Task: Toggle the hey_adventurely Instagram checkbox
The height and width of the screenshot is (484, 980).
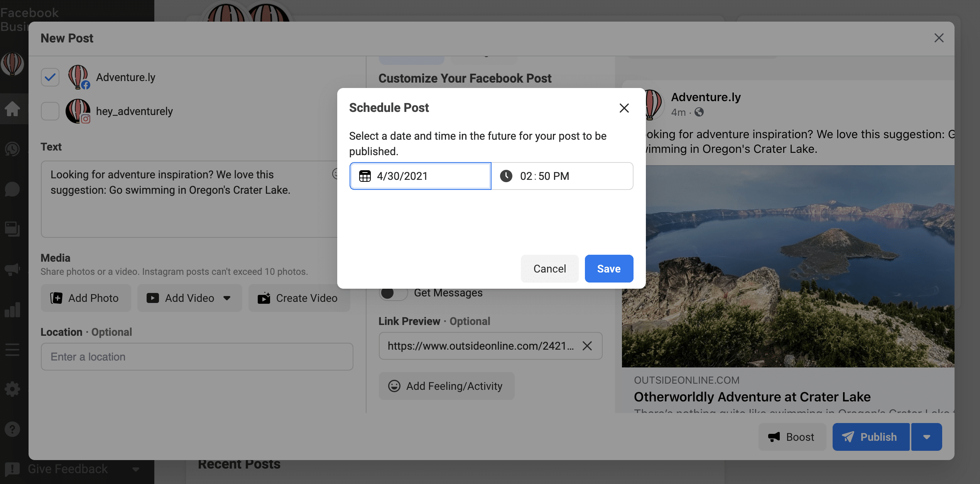Action: [49, 111]
